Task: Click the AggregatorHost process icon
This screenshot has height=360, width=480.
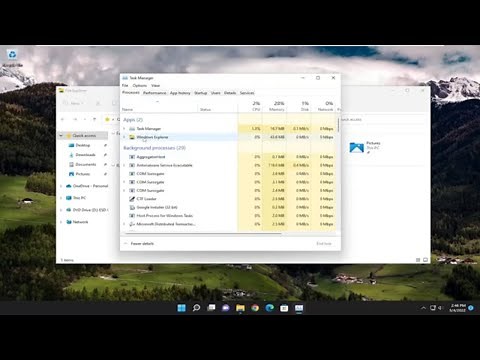Action: tap(132, 157)
